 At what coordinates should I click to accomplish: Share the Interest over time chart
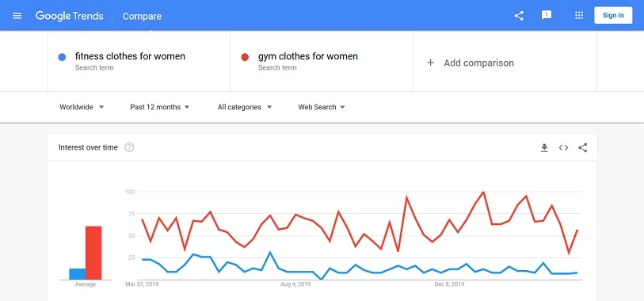pos(582,148)
